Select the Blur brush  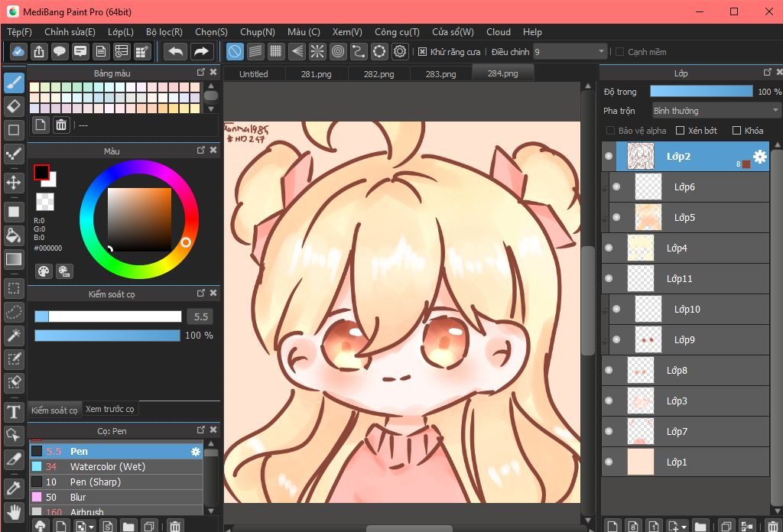coord(116,497)
